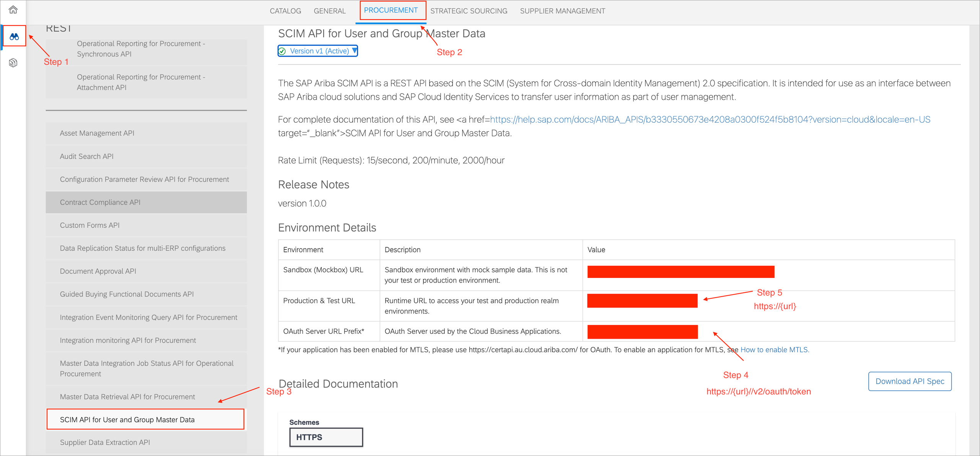Open Data Replication Status for multi-ERP configurations
Viewport: 980px width, 456px height.
[146, 248]
